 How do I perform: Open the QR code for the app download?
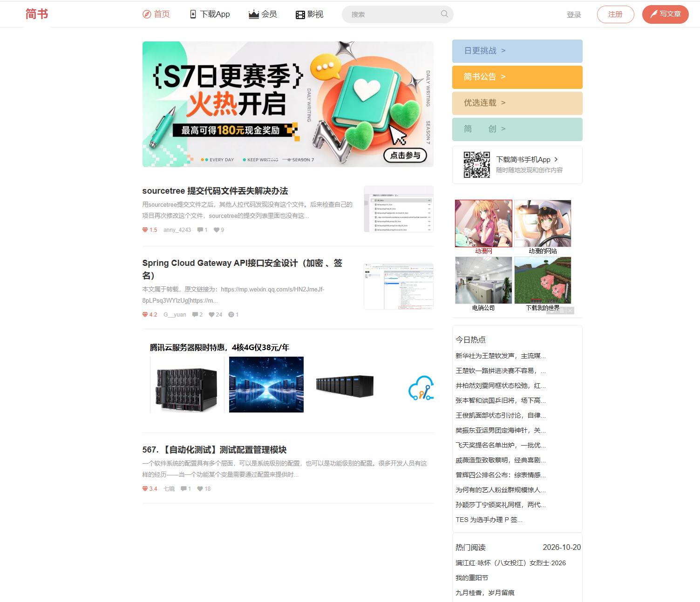tap(476, 165)
